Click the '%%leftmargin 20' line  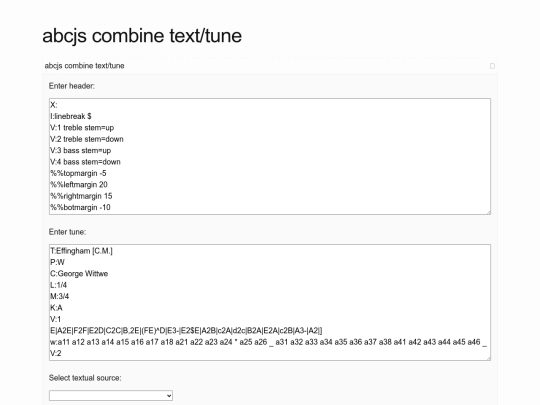point(79,184)
